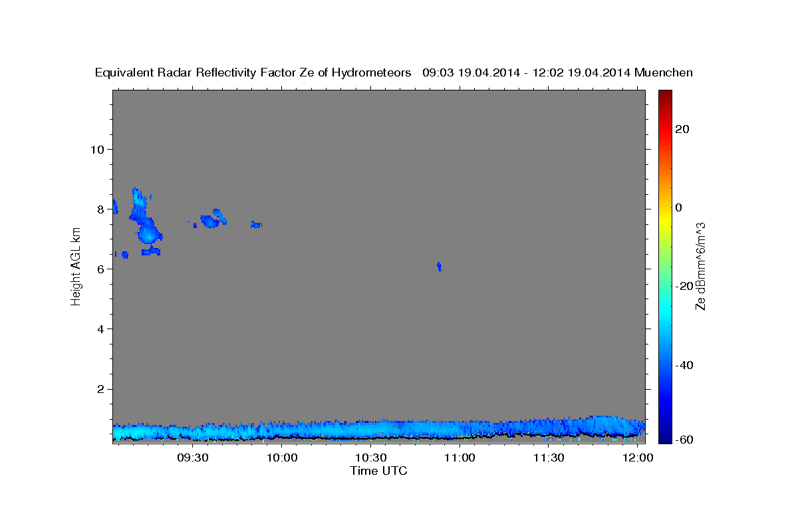This screenshot has height=532, width=798.
Task: Click the 12:00 time tick label
Action: (637, 458)
